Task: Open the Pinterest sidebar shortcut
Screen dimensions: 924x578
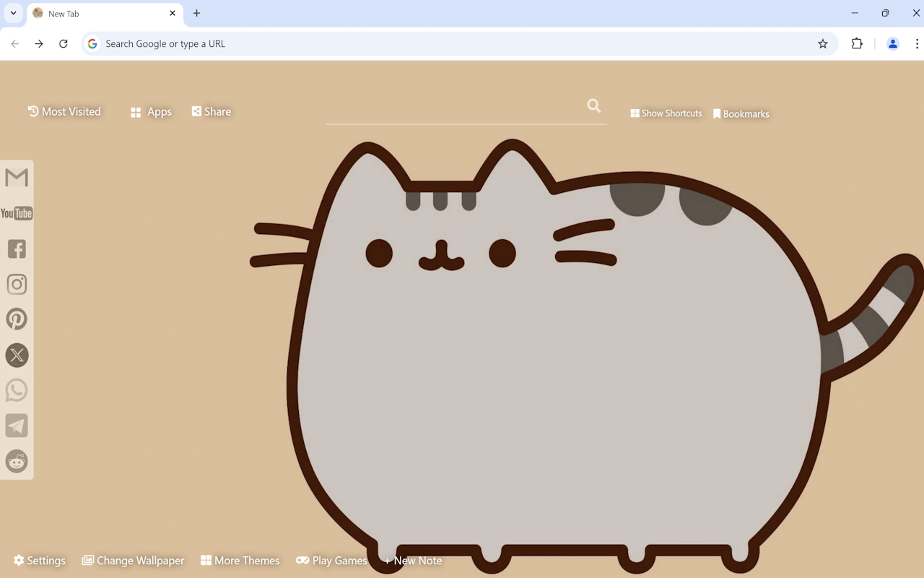Action: coord(17,319)
